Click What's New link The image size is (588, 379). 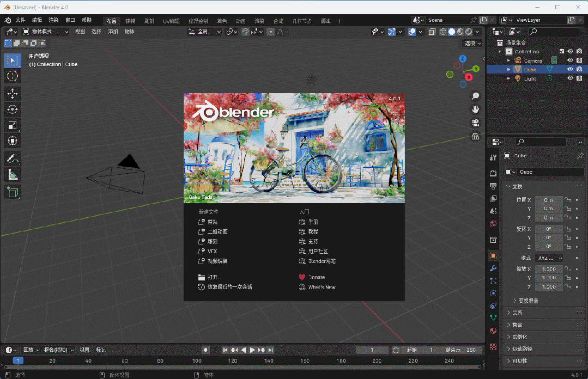317,287
